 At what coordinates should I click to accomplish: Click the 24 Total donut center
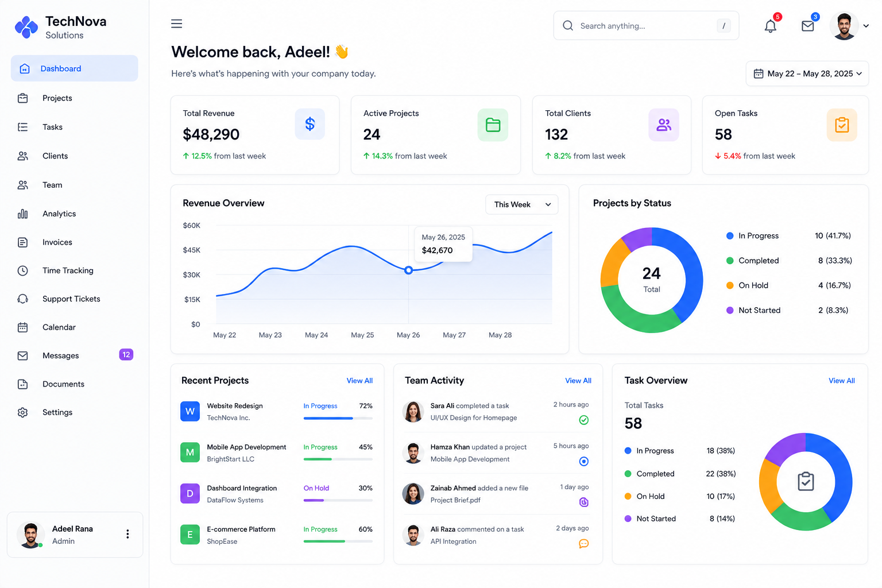pyautogui.click(x=652, y=280)
